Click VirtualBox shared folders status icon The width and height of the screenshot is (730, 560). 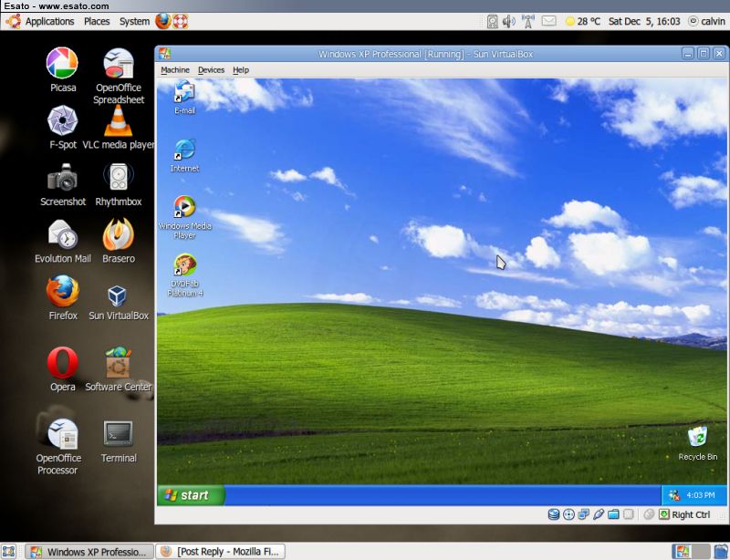pyautogui.click(x=613, y=514)
